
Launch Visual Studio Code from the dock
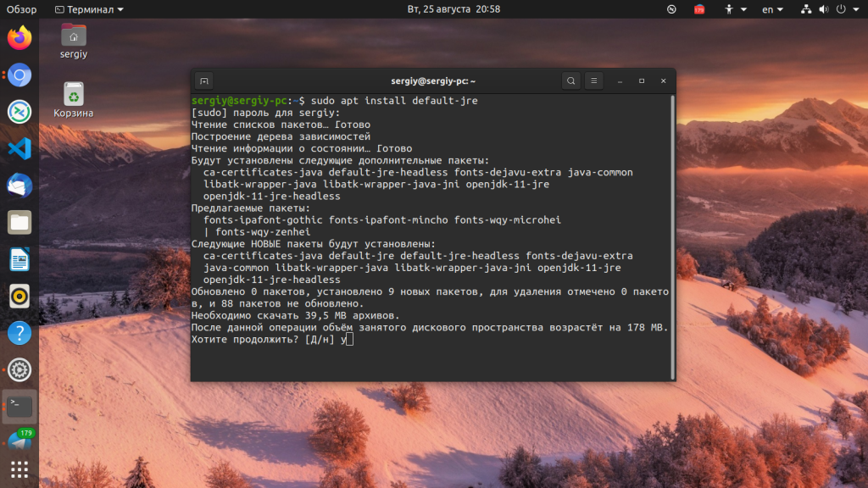(19, 149)
